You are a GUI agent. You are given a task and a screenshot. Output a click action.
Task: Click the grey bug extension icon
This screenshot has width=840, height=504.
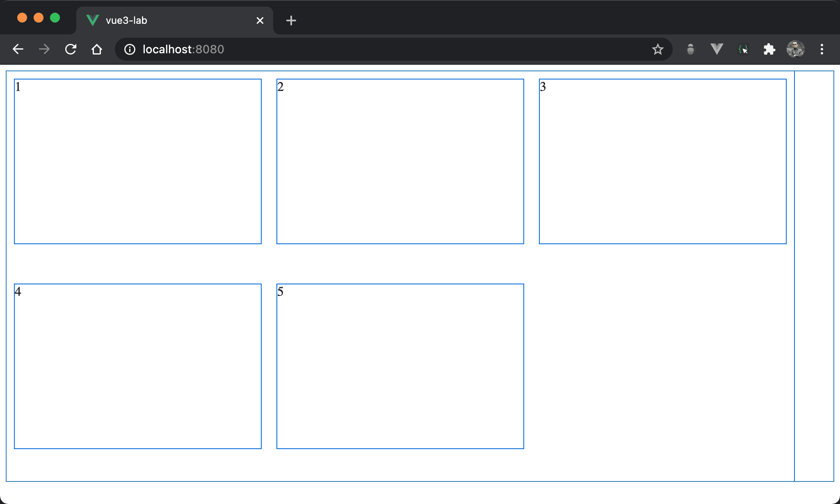[691, 49]
